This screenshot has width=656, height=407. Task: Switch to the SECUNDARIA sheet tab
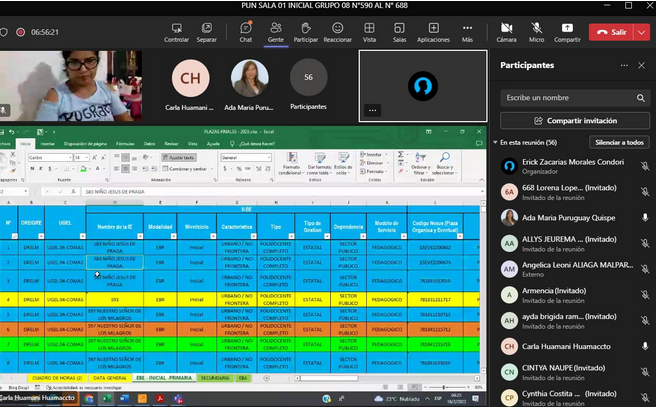click(x=215, y=378)
